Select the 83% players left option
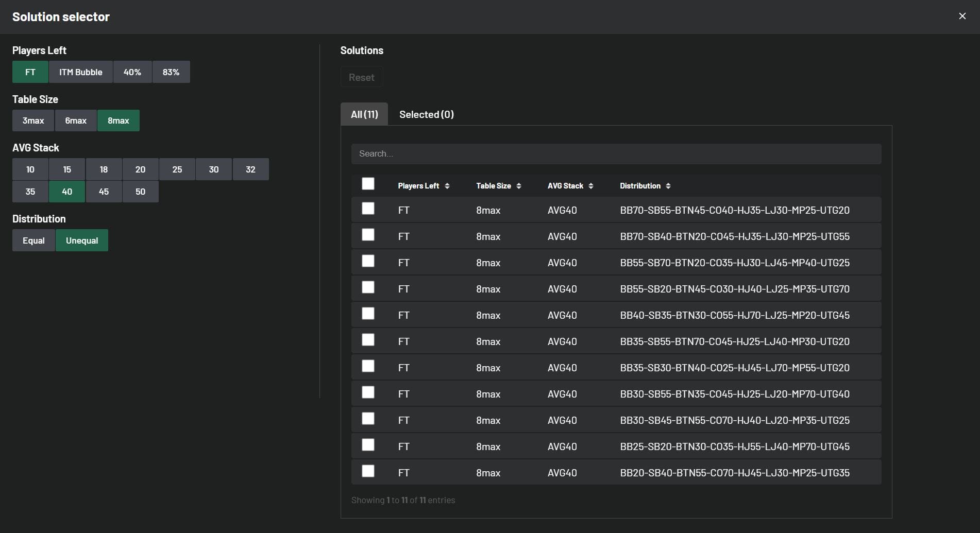 tap(171, 72)
